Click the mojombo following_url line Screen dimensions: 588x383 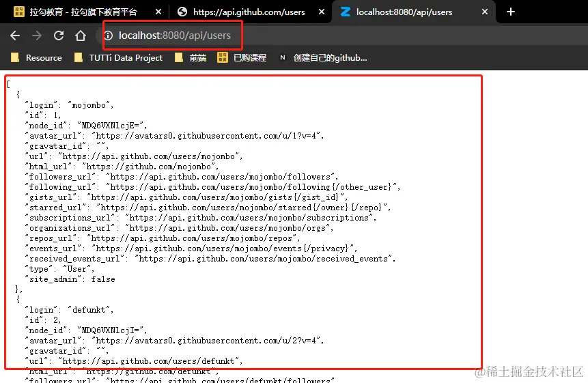coord(212,187)
